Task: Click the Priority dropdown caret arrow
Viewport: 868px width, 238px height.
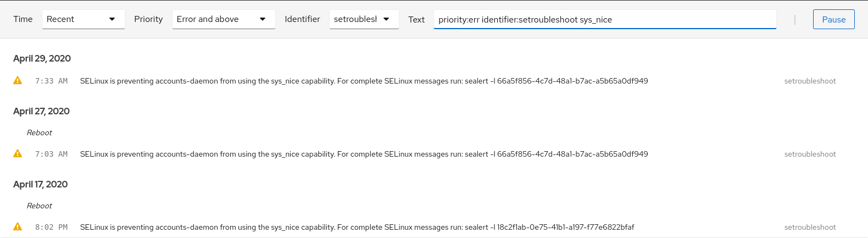Action: pos(263,19)
